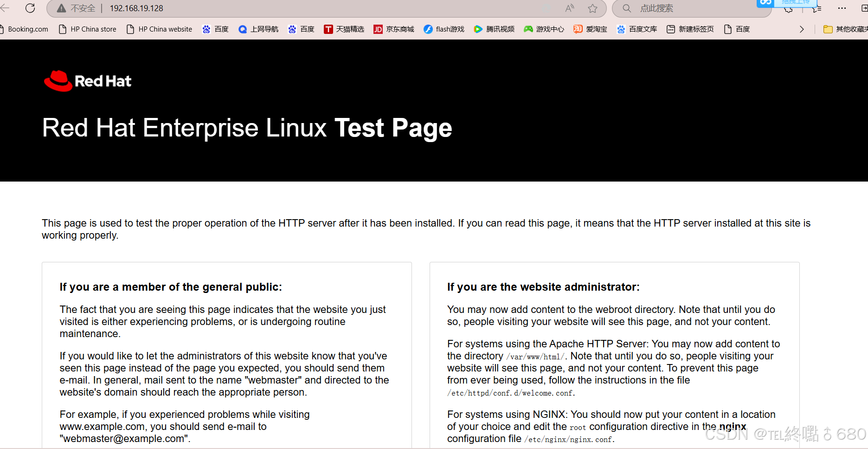Open the favorites list icon

(817, 8)
